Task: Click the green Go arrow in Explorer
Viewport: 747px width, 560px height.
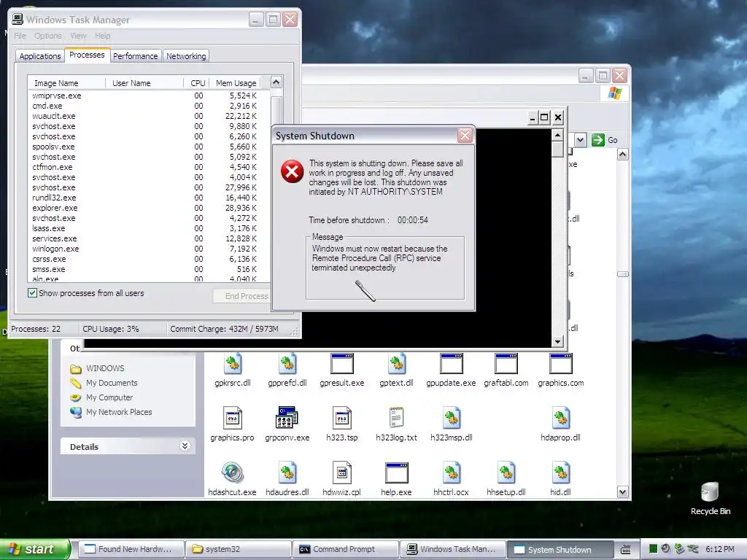Action: [598, 140]
